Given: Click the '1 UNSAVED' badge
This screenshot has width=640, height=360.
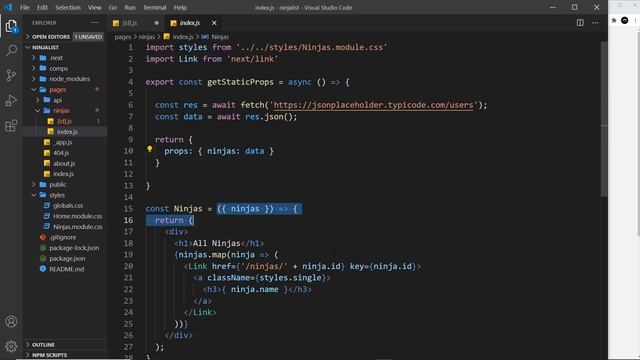Looking at the screenshot, I should (x=88, y=37).
